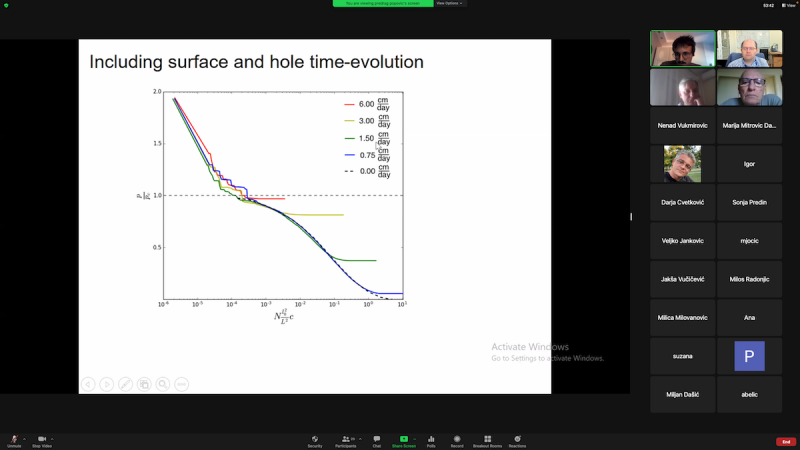
Task: Open the see all slides button
Action: tap(144, 384)
